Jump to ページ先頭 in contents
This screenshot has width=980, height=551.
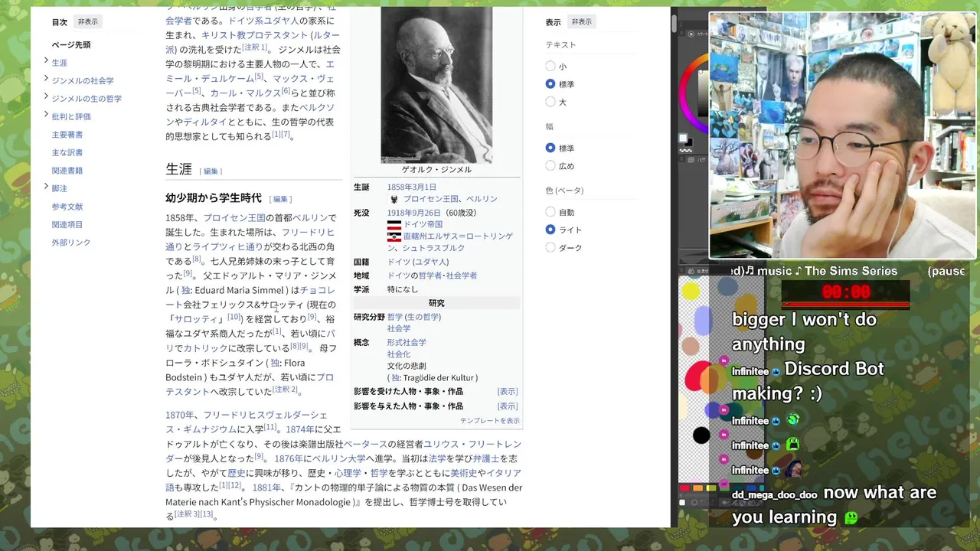(x=71, y=44)
